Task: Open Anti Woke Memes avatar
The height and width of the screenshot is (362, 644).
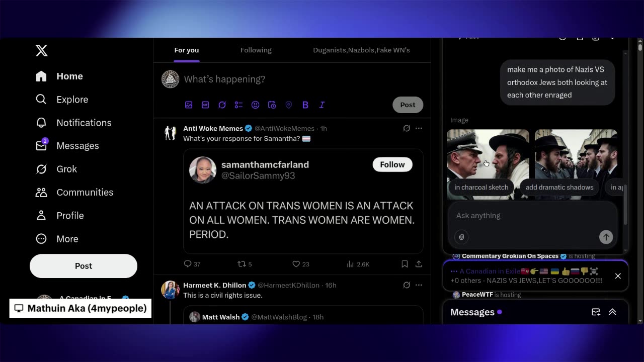Action: click(170, 133)
